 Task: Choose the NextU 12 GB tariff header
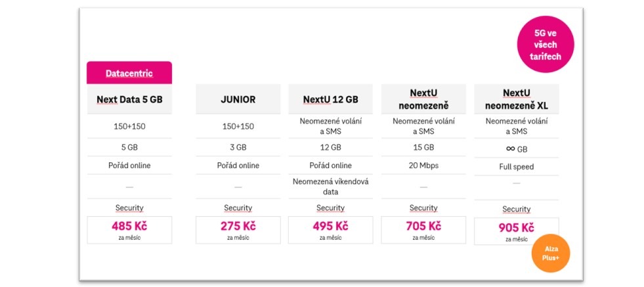(x=330, y=100)
